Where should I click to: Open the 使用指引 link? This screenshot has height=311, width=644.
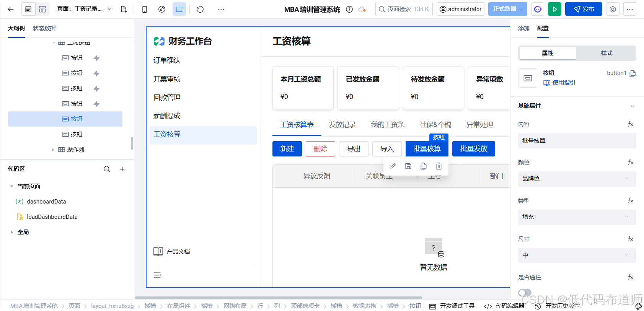[x=559, y=83]
